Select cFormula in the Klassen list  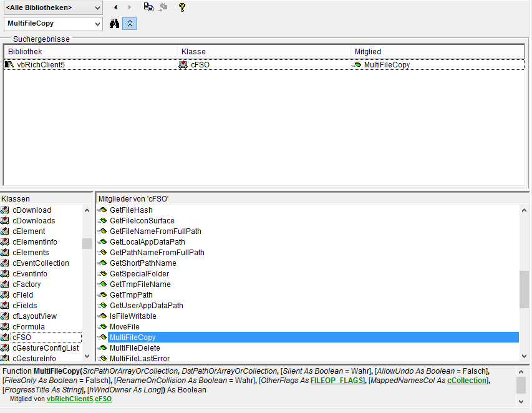coord(29,327)
